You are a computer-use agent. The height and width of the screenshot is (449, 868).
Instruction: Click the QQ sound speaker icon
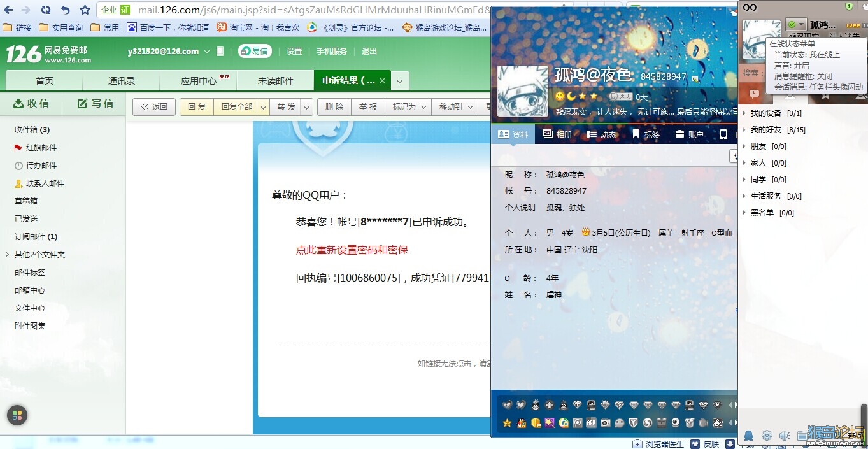pos(785,436)
